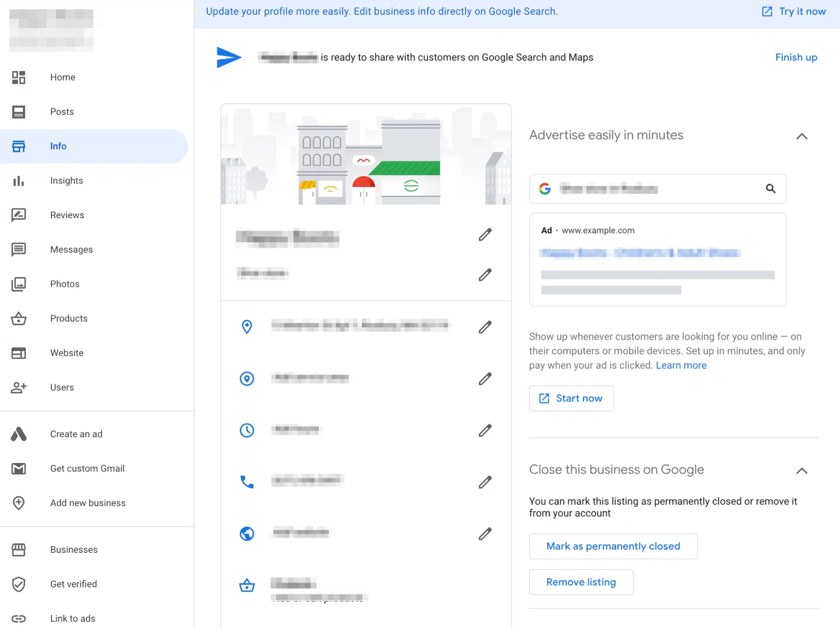Open the Finish up link
The image size is (840, 629).
pyautogui.click(x=796, y=58)
